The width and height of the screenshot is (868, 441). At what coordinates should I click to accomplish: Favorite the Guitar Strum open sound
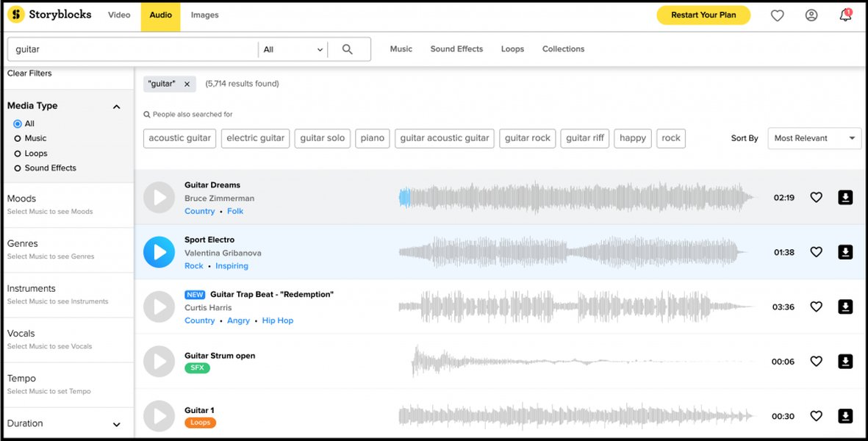coord(816,362)
